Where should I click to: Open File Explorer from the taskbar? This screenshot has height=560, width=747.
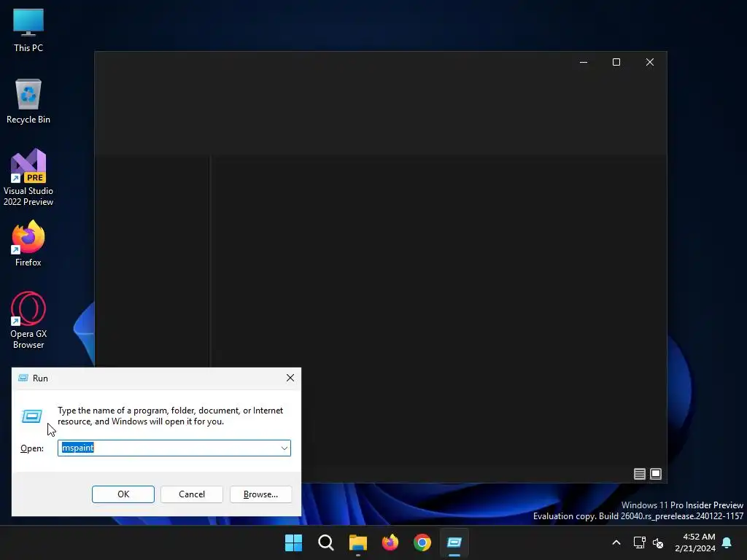tap(357, 542)
